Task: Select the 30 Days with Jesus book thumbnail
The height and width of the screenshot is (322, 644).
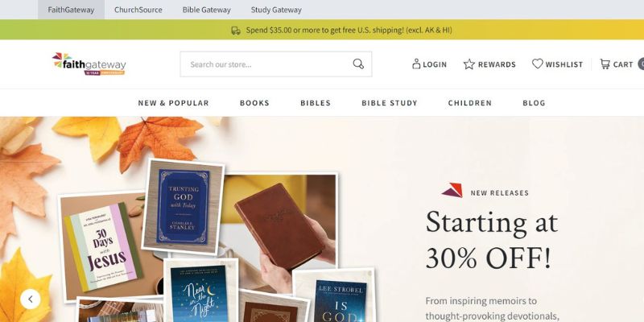Action: pyautogui.click(x=102, y=248)
